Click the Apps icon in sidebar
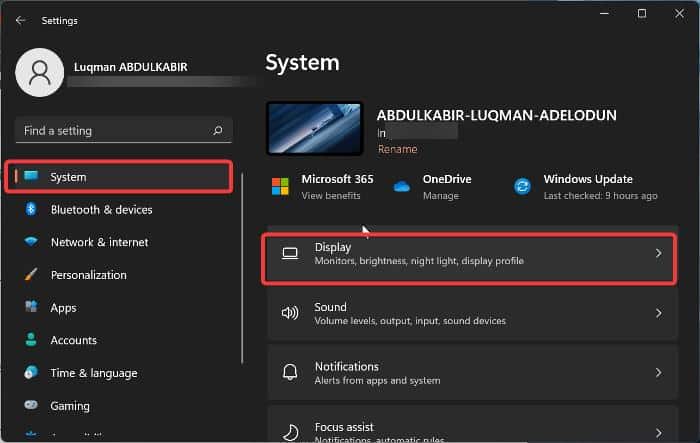The height and width of the screenshot is (443, 700). point(31,306)
